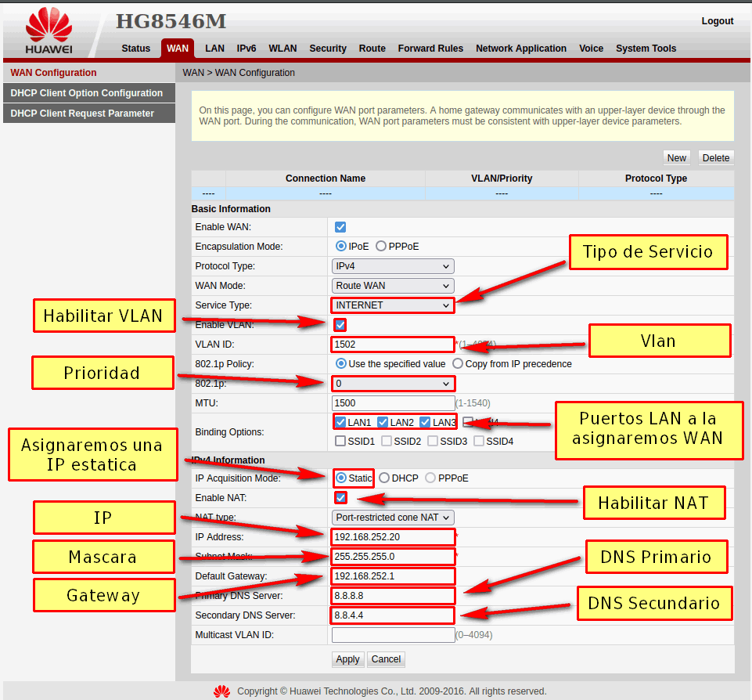Expand the NAT type dropdown
752x700 pixels.
[x=393, y=518]
